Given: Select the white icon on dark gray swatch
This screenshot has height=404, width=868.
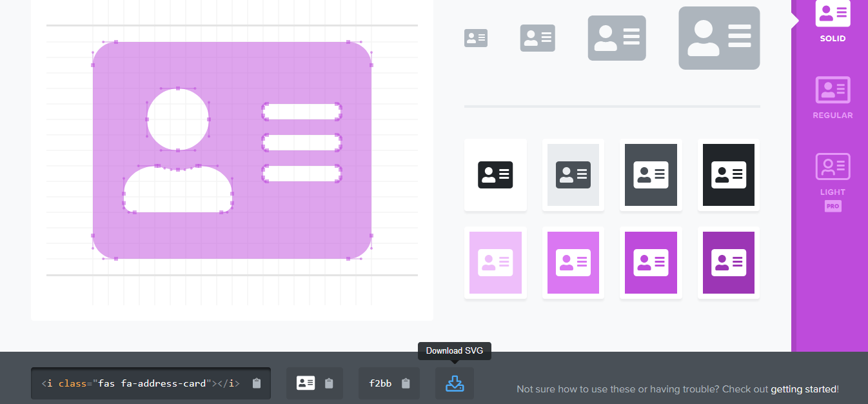Looking at the screenshot, I should [x=651, y=175].
